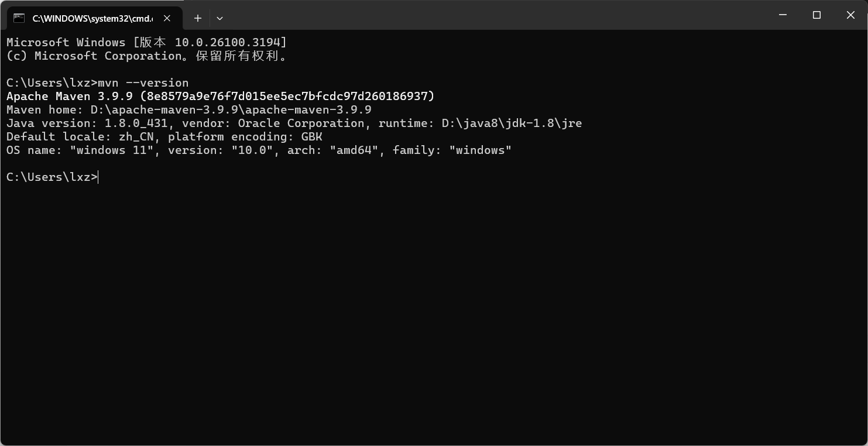
Task: Click the last C:\Users\lxz> prompt cursor
Action: click(98, 177)
